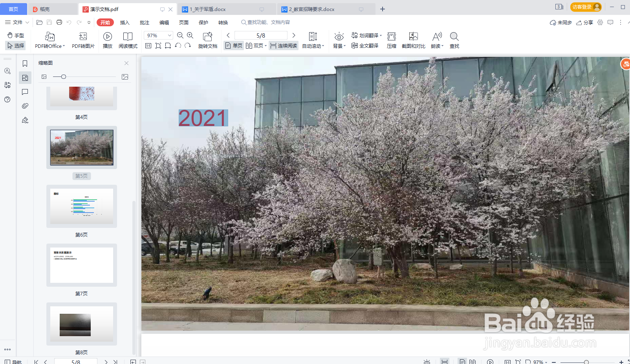Open 查找 search tool

(454, 40)
